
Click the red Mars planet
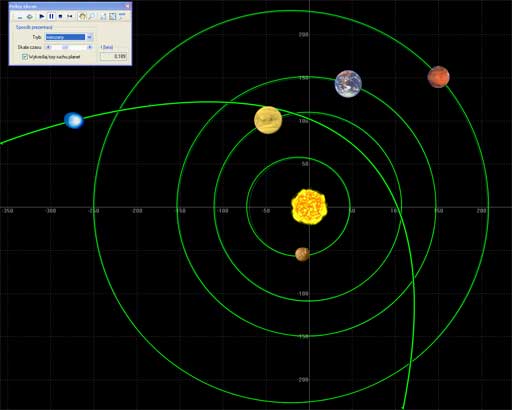click(438, 77)
